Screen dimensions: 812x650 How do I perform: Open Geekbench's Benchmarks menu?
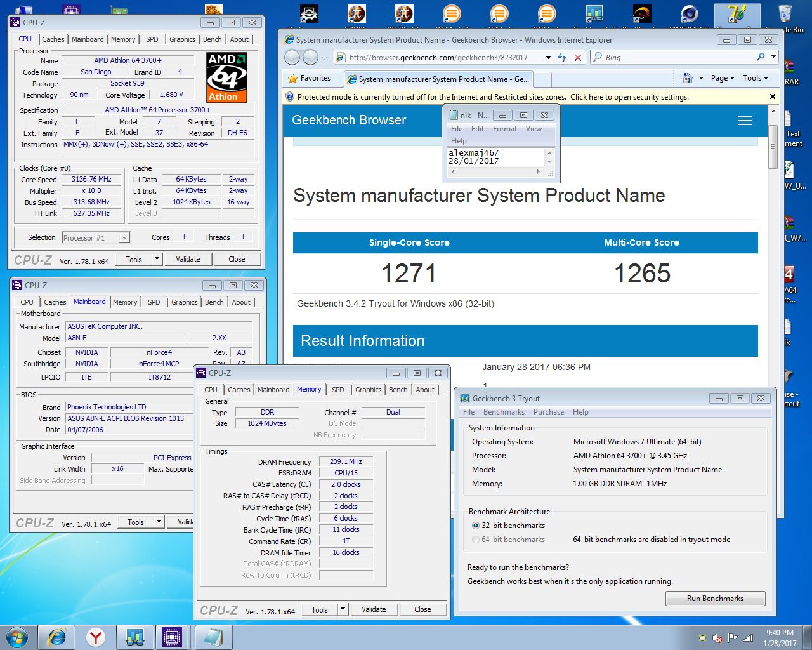click(504, 412)
